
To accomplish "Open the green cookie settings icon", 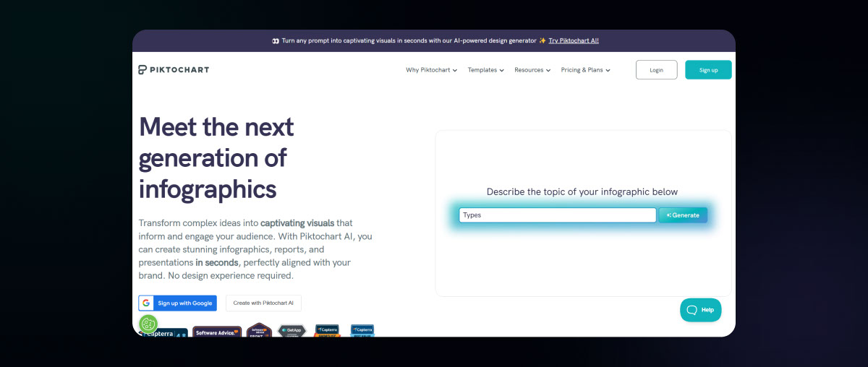I will pyautogui.click(x=148, y=324).
